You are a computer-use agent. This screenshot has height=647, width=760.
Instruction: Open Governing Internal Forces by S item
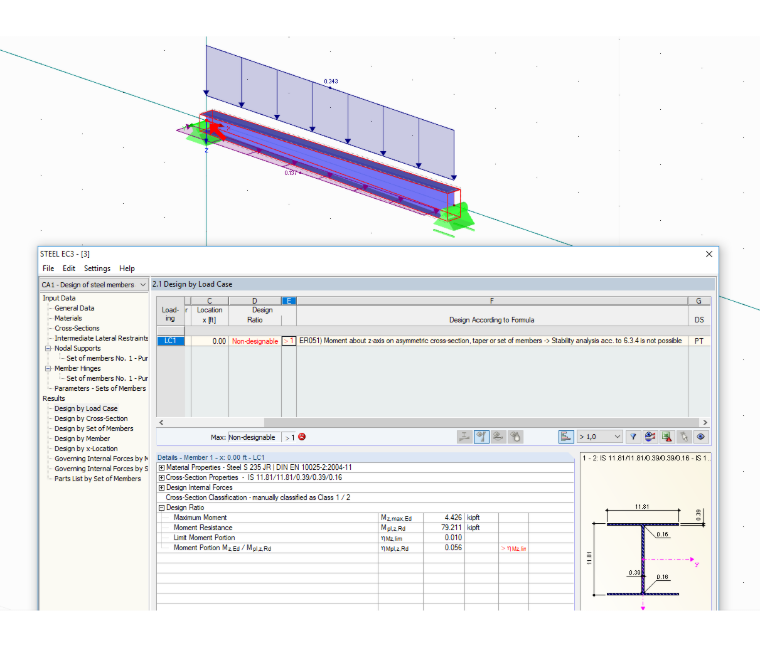(x=101, y=469)
